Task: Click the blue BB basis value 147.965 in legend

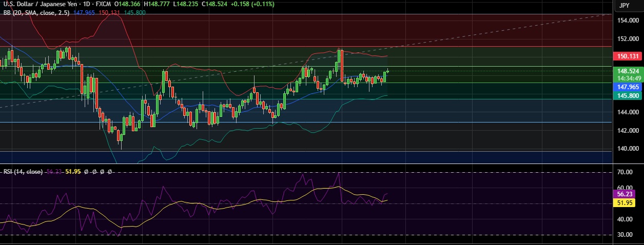Action: click(x=84, y=12)
